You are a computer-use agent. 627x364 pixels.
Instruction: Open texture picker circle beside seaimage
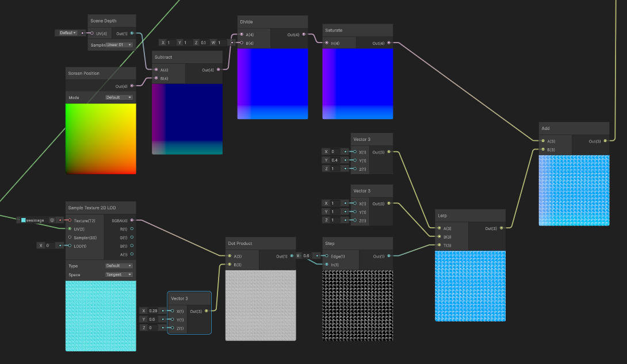point(52,220)
